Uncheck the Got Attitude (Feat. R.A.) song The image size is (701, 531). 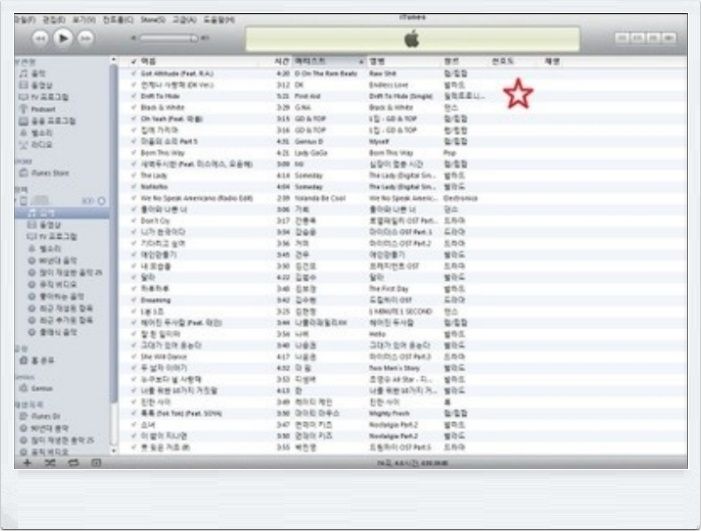point(134,73)
